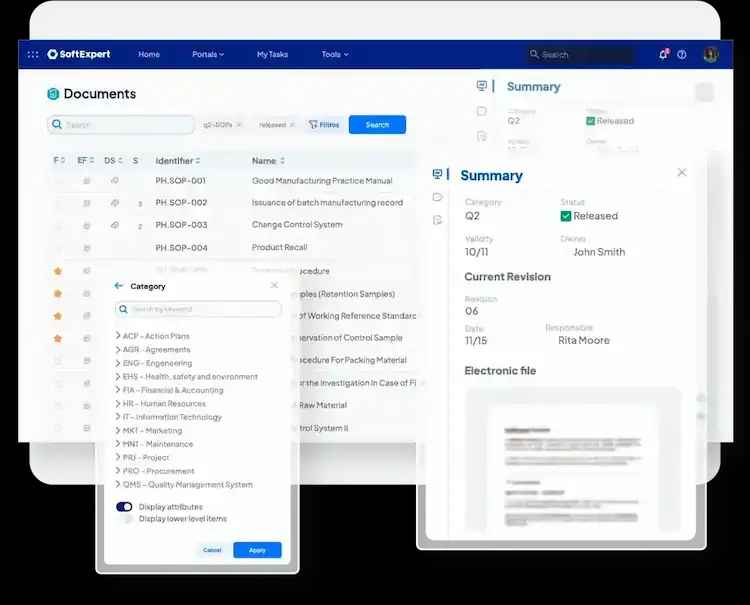Click the Apply button in Category dialog
The image size is (750, 605).
pyautogui.click(x=257, y=550)
